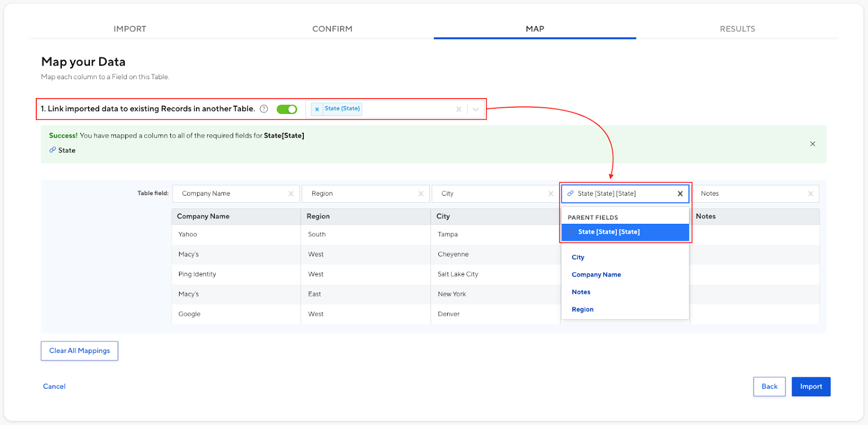Go to the RESULTS step tab

click(x=737, y=29)
